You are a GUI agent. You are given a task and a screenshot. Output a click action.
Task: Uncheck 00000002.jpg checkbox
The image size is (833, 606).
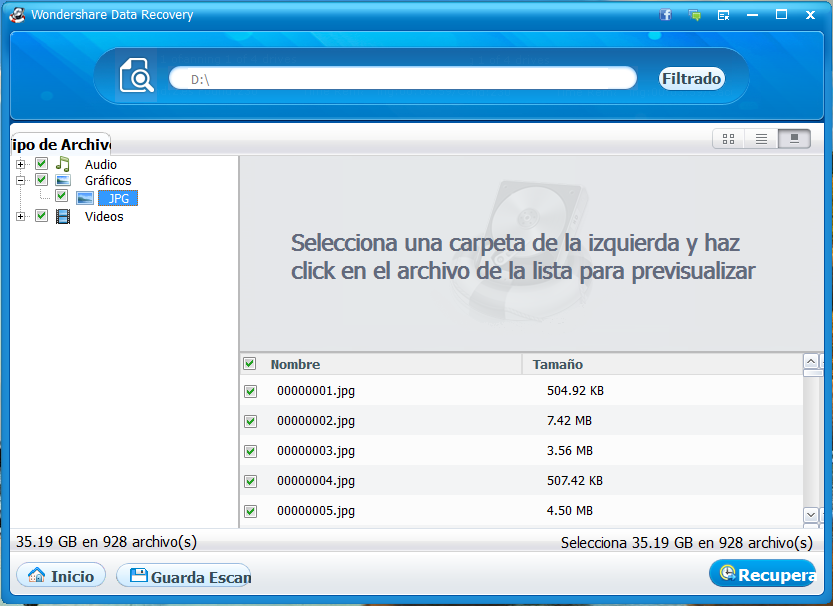pos(250,421)
